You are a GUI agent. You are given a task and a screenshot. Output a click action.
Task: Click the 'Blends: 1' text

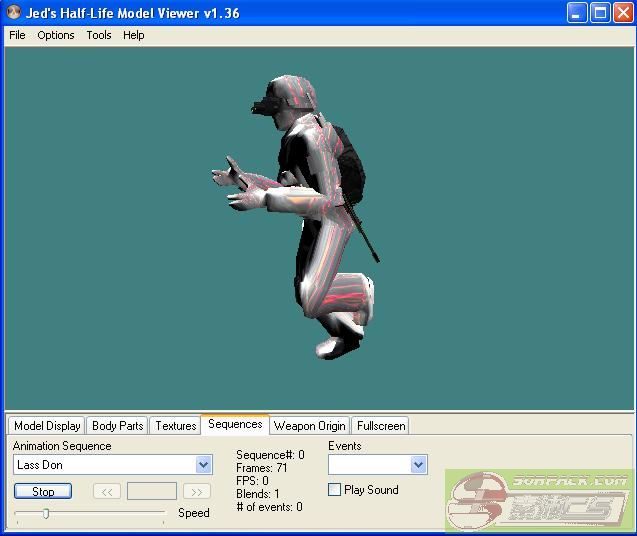(258, 494)
